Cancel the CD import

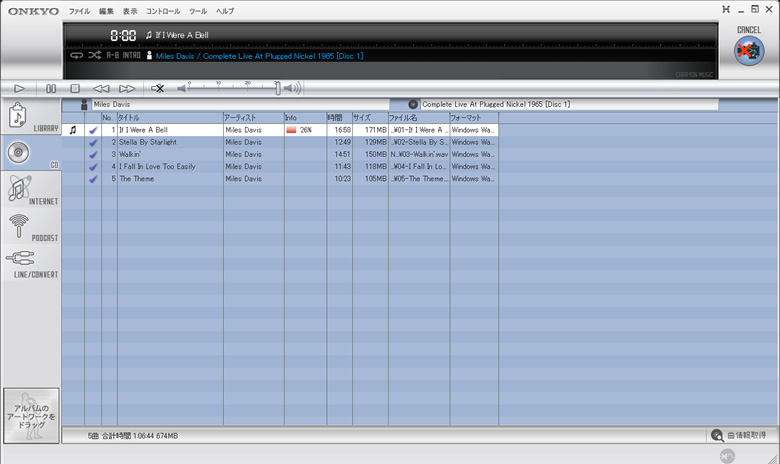[749, 50]
